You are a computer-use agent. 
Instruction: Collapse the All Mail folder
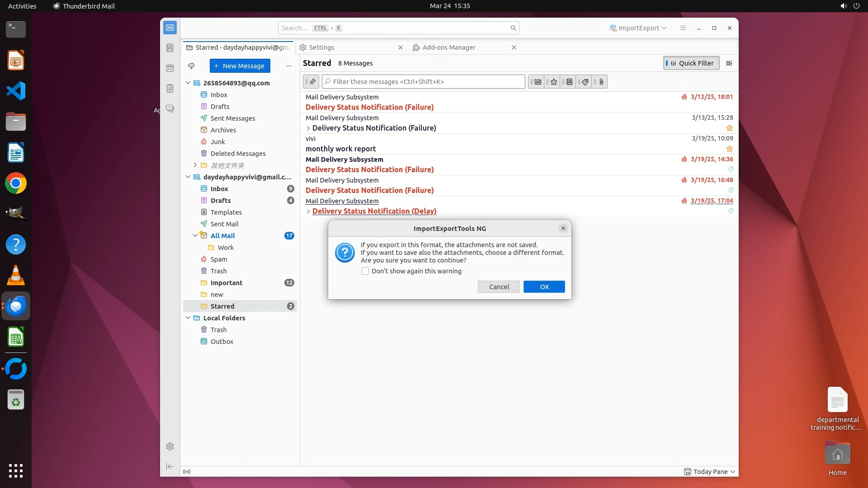(195, 236)
